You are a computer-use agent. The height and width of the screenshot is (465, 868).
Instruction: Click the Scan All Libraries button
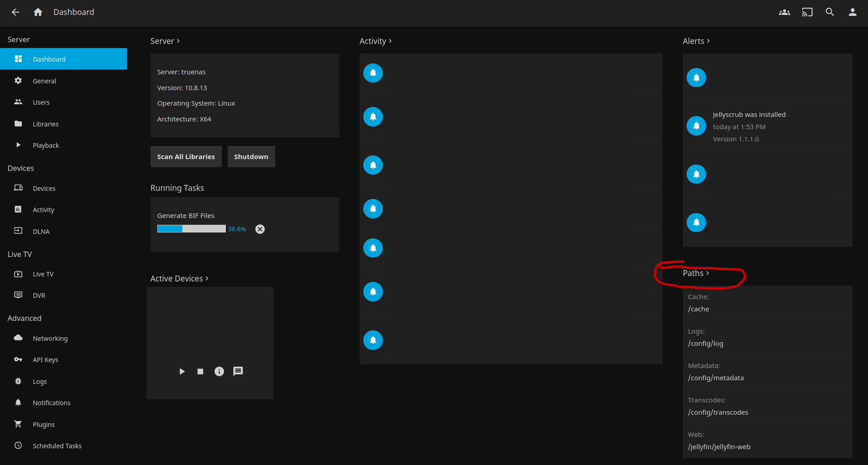coord(186,157)
